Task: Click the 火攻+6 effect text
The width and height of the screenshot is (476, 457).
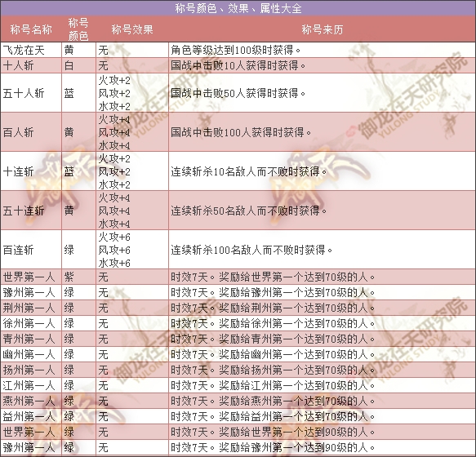Action: [x=114, y=237]
